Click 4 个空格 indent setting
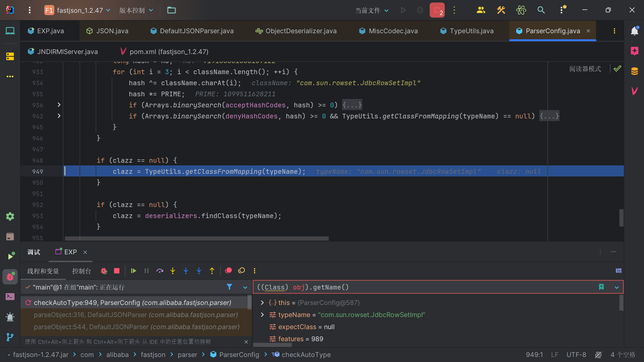Screen dimensions: 644x362 coord(623,355)
